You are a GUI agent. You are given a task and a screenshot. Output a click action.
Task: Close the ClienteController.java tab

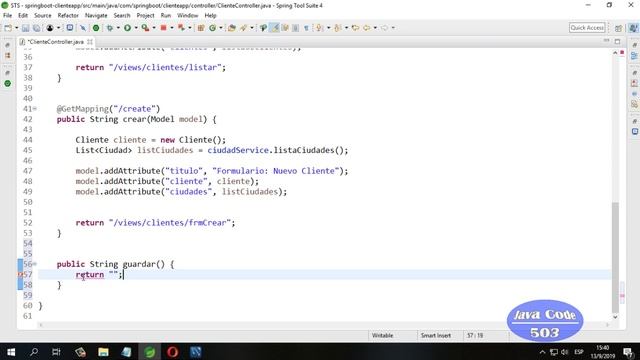tap(89, 42)
